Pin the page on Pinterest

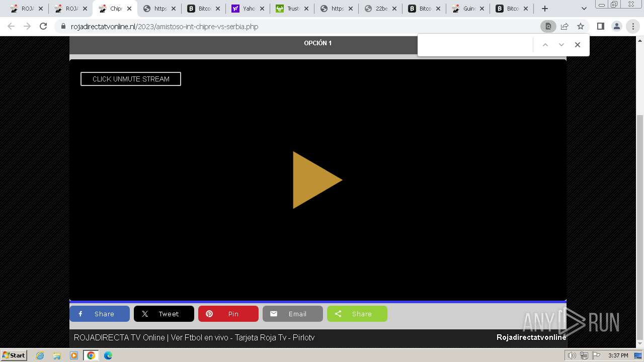tap(228, 314)
